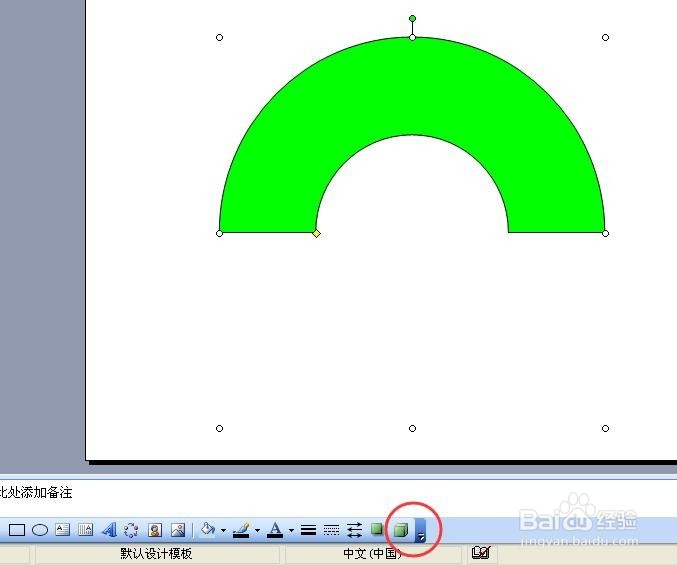Apply font color with A icon
The image size is (677, 565).
click(275, 530)
